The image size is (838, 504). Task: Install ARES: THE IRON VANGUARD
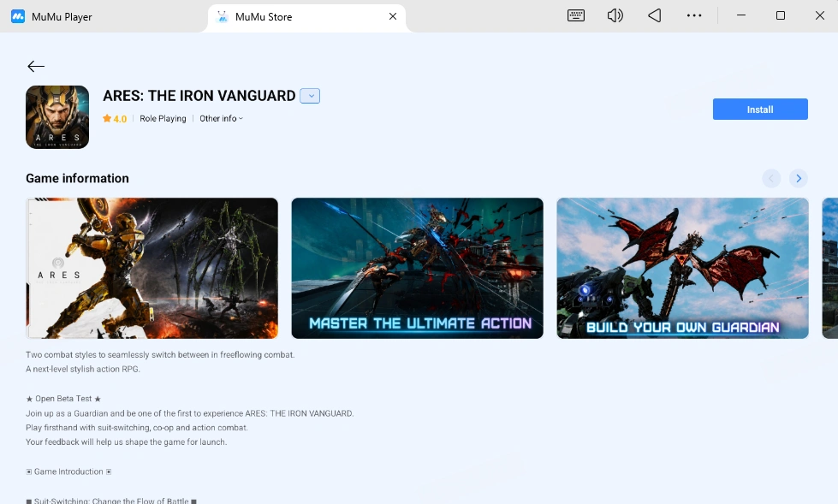[x=760, y=109]
